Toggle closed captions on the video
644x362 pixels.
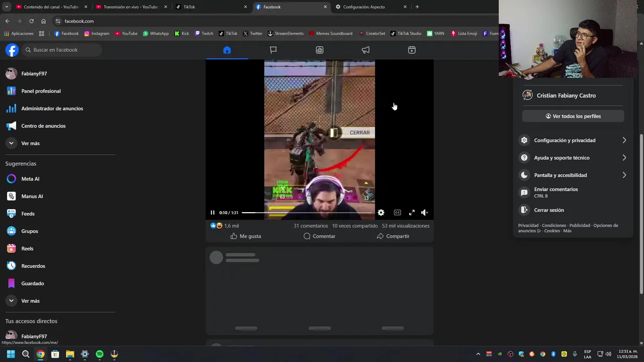[x=397, y=213]
